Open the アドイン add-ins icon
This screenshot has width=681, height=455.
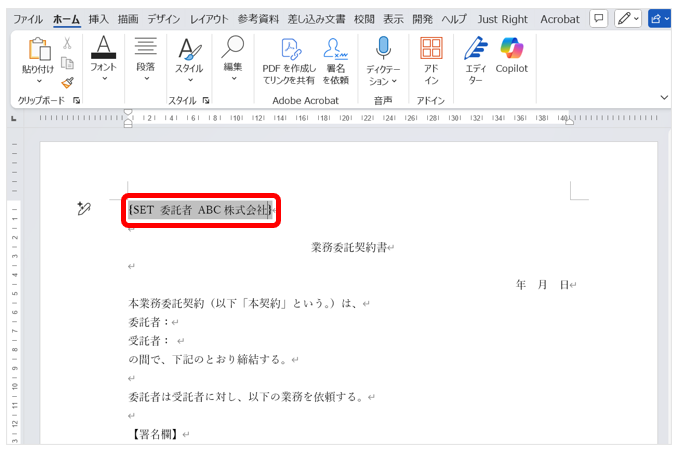click(431, 48)
